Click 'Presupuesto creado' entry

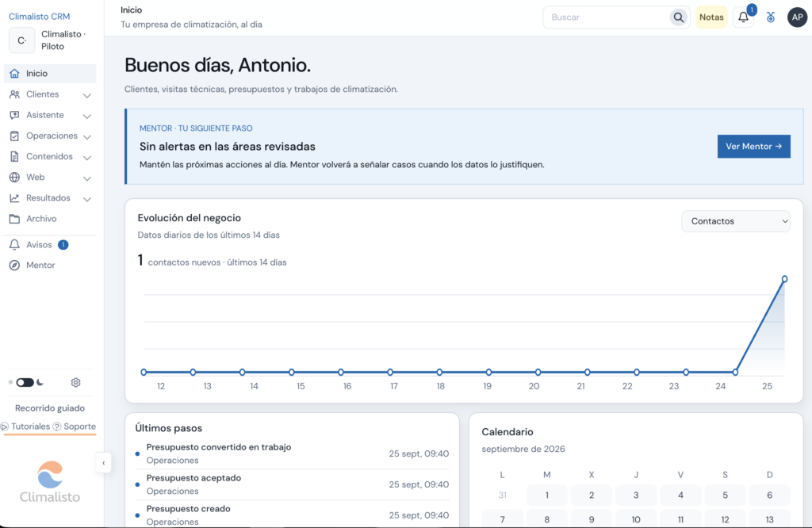point(292,515)
